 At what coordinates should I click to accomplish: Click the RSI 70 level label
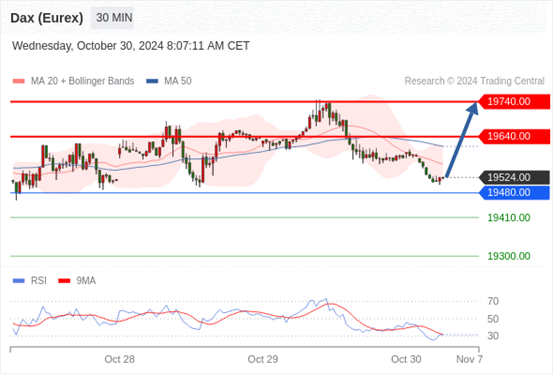pyautogui.click(x=493, y=301)
